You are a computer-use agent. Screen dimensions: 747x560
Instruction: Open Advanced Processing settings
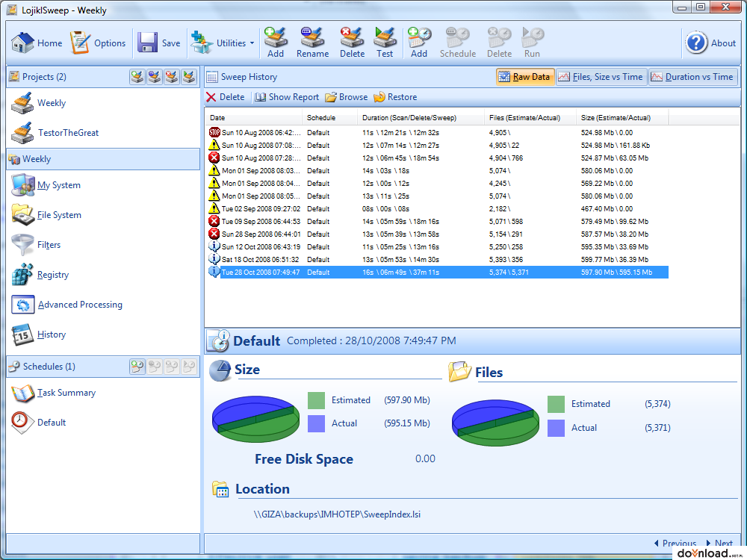(x=67, y=305)
